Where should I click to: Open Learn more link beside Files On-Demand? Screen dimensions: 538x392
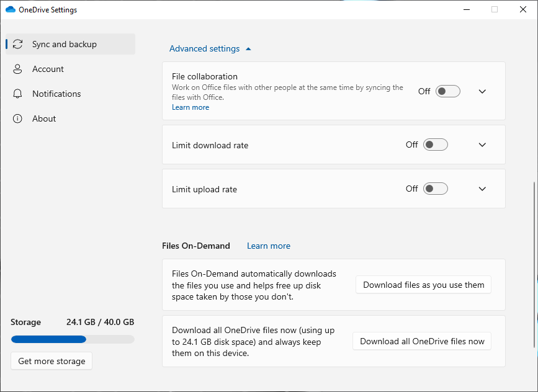[x=268, y=246]
